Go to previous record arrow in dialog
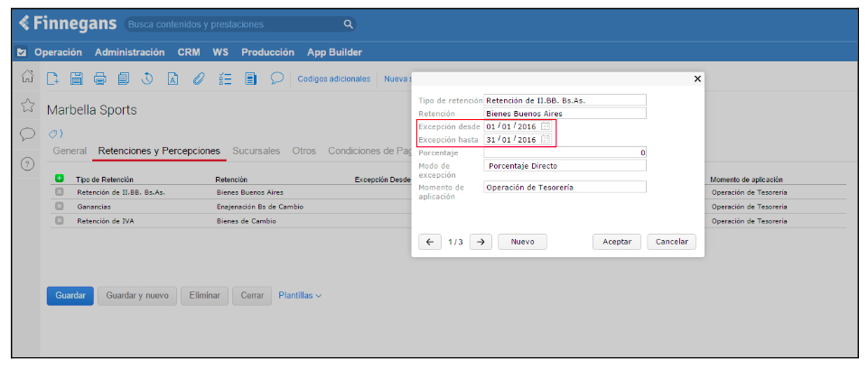868x369 pixels. (430, 242)
